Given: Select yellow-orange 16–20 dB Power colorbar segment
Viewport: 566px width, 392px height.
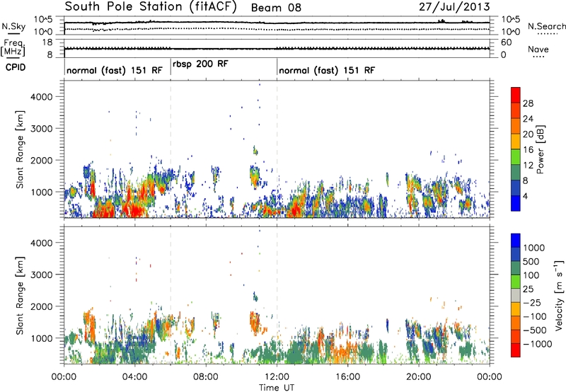Looking at the screenshot, I should [516, 142].
